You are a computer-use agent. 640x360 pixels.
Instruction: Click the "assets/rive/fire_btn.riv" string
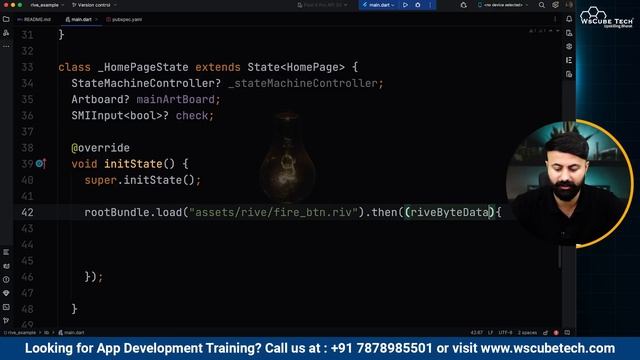pos(273,212)
